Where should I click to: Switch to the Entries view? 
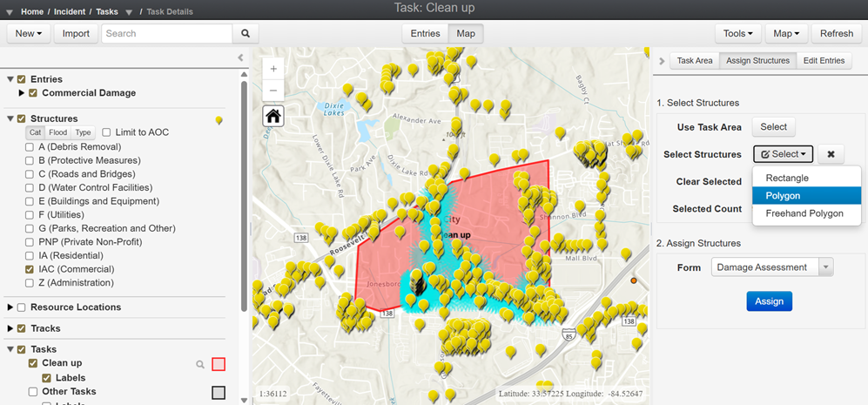(425, 33)
